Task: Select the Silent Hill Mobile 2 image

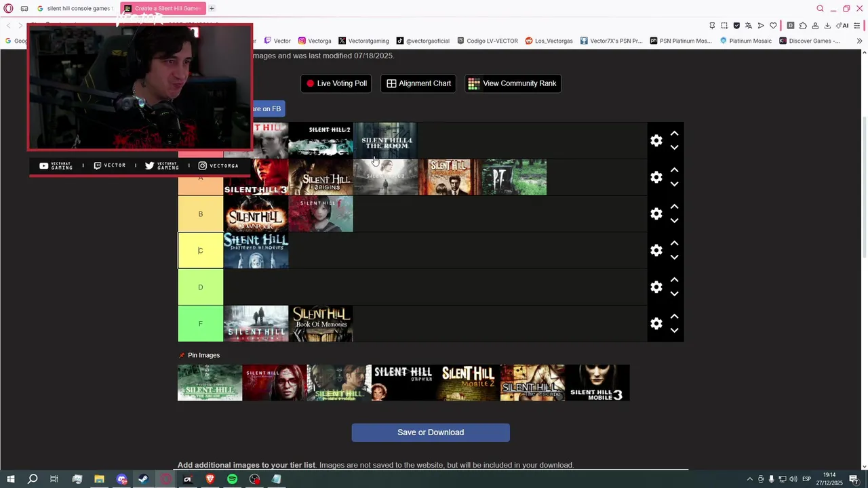Action: click(x=468, y=383)
